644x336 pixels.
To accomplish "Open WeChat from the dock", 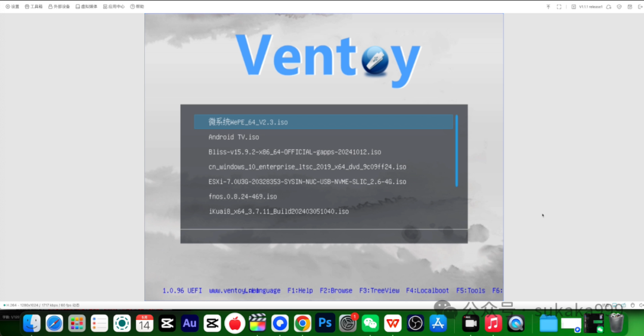I will 370,323.
